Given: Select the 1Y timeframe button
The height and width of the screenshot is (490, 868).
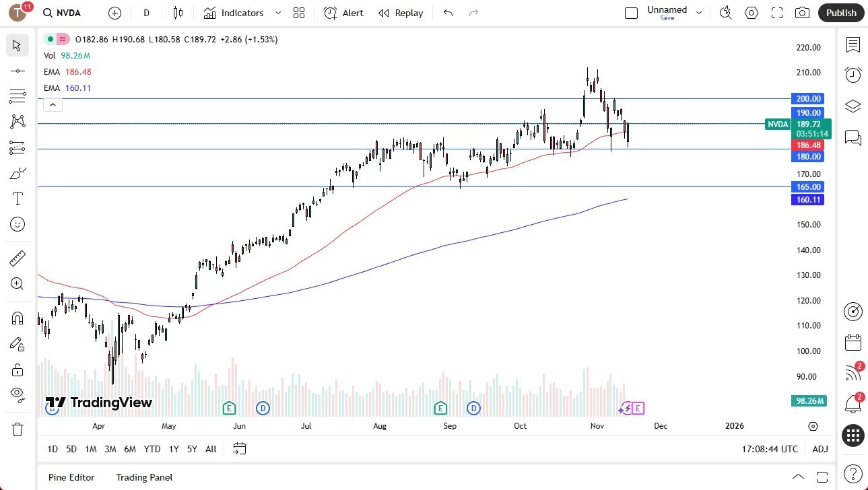Looking at the screenshot, I should tap(173, 449).
